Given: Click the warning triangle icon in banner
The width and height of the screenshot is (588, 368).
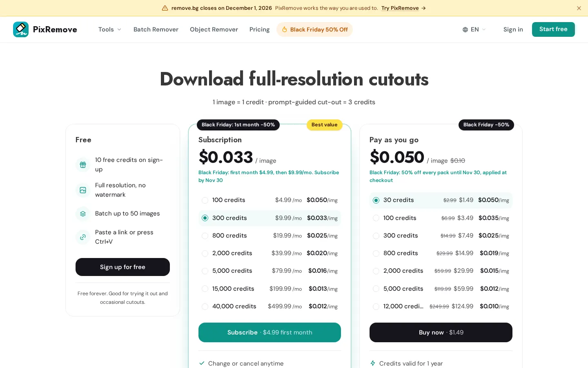Looking at the screenshot, I should pos(165,8).
